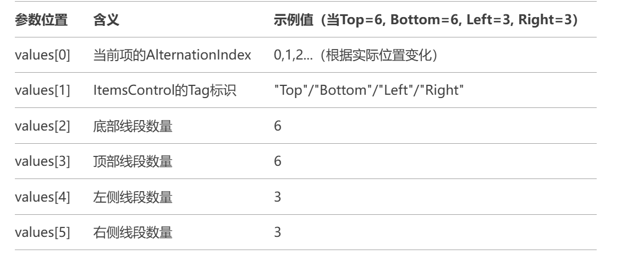Click the 底部线段数量 cell
Viewport: 644px width, 260px height.
point(133,126)
